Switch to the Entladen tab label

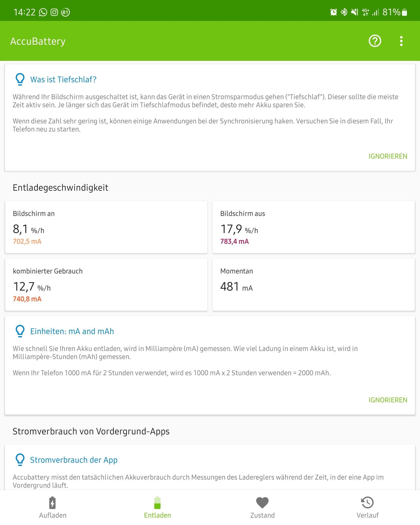(x=157, y=515)
